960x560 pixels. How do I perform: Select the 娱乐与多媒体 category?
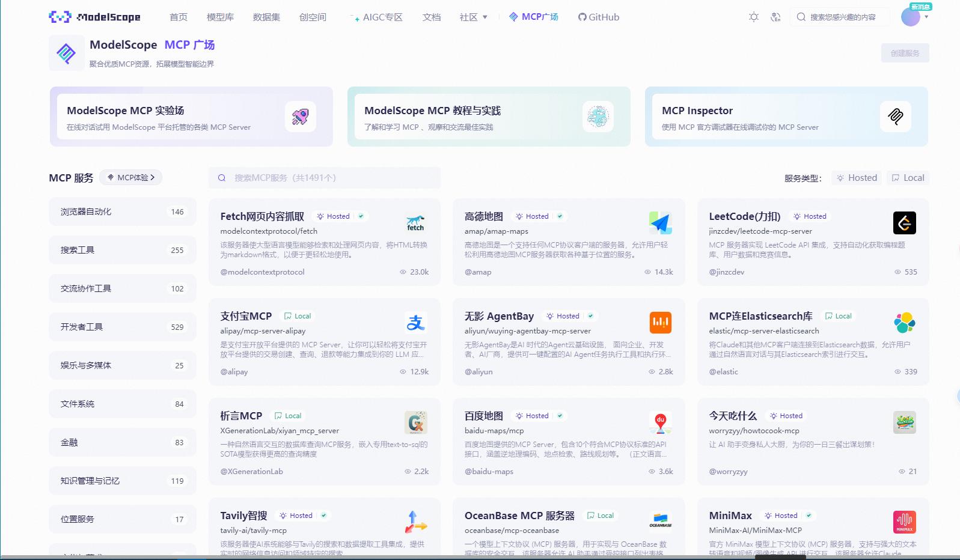click(123, 365)
